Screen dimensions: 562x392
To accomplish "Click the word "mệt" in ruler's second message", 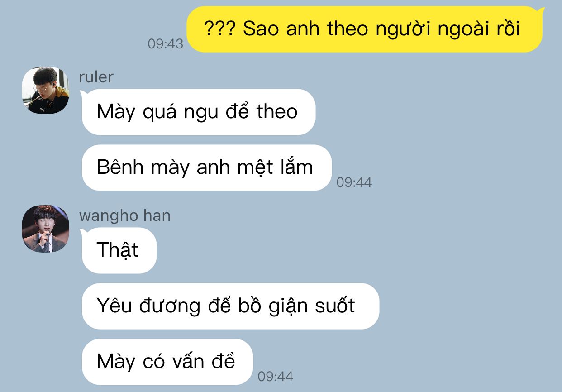I will click(x=255, y=168).
